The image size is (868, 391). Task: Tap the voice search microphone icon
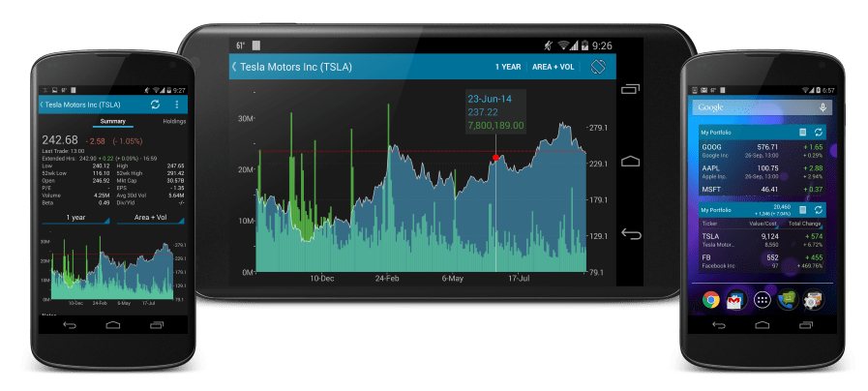[x=823, y=106]
